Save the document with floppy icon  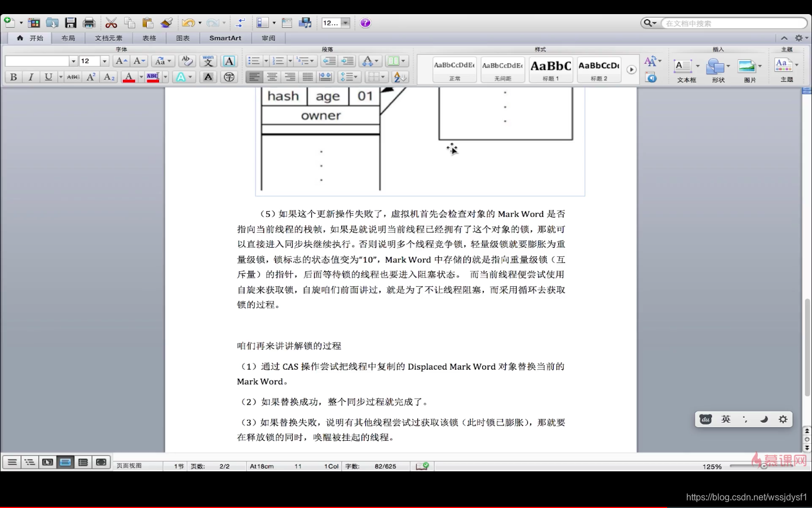click(x=70, y=23)
